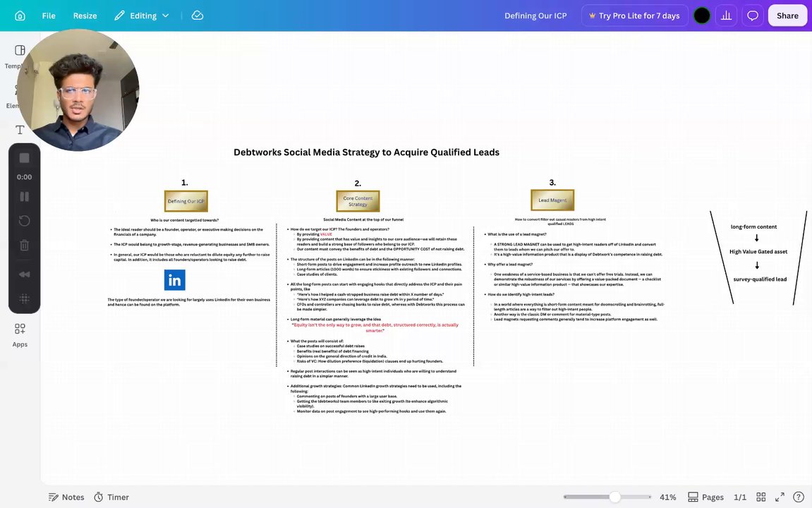Screen dimensions: 812x508
Task: Click the zoom slider handle
Action: tap(614, 497)
